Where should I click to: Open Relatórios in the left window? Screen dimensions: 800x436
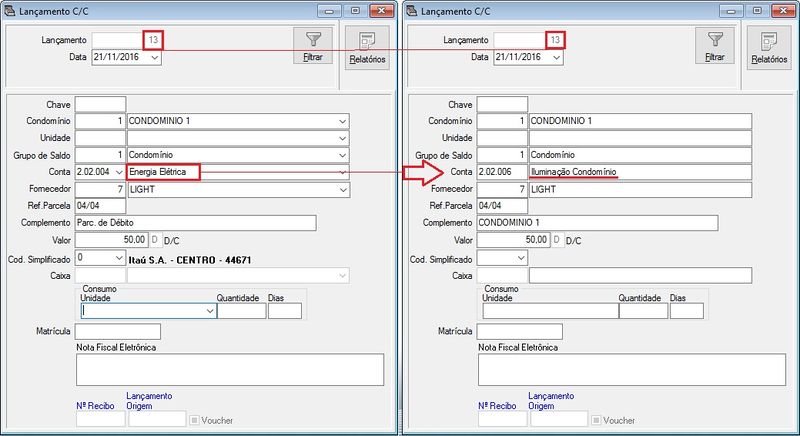367,47
